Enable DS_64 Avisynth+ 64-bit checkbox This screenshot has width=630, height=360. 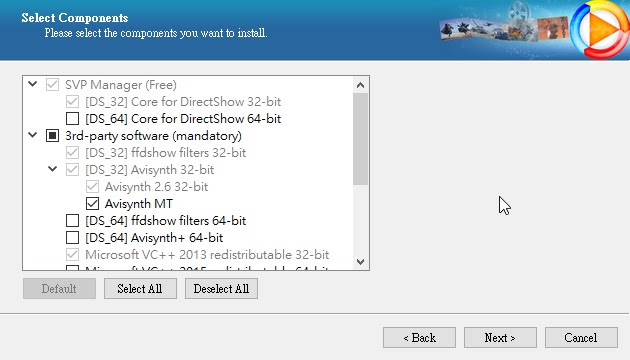(x=72, y=237)
